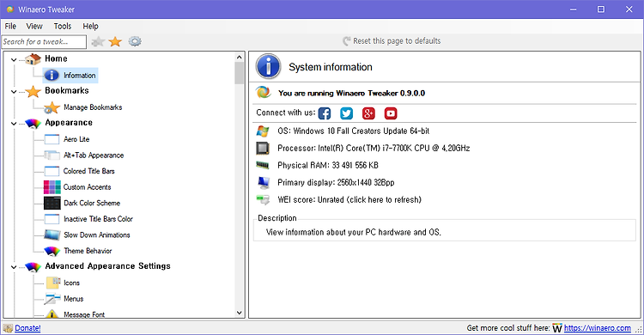Click the Manage Bookmarks icon
Image resolution: width=644 pixels, height=335 pixels.
point(52,107)
